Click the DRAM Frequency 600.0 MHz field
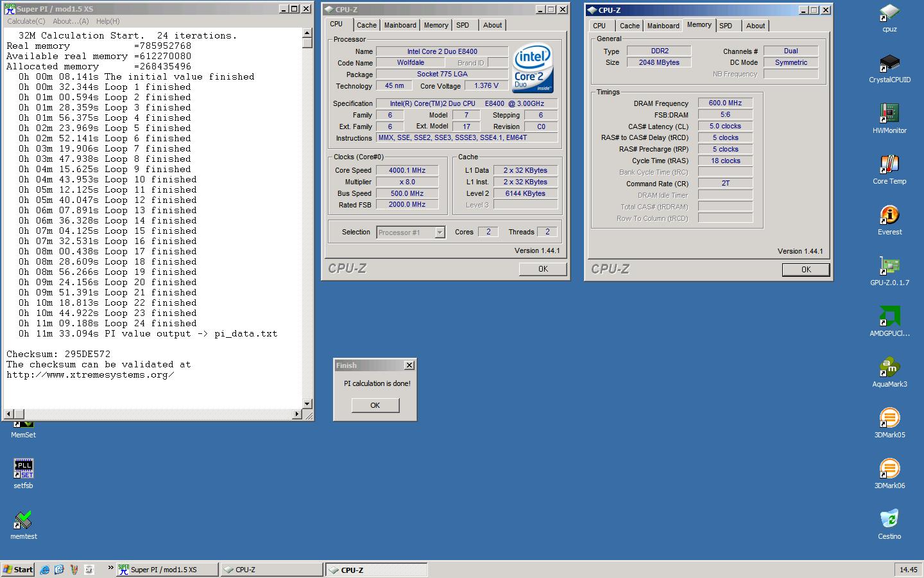This screenshot has width=924, height=578. point(725,103)
